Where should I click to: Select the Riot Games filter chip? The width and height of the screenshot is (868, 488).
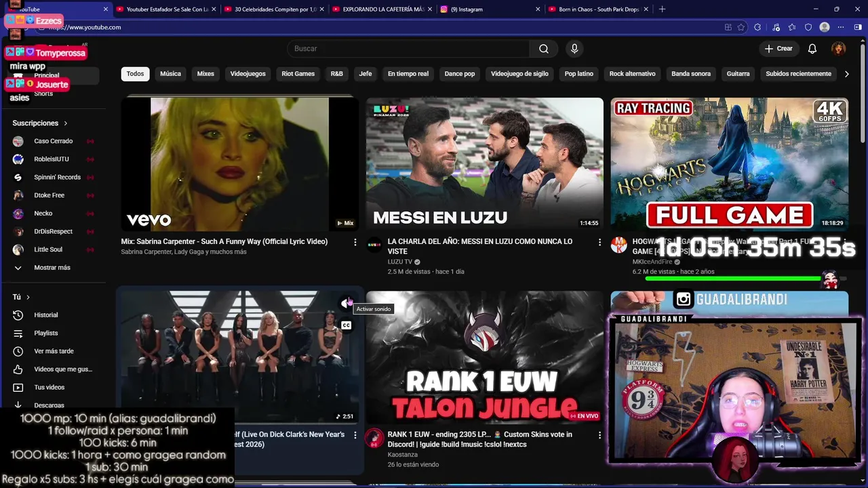pyautogui.click(x=298, y=74)
